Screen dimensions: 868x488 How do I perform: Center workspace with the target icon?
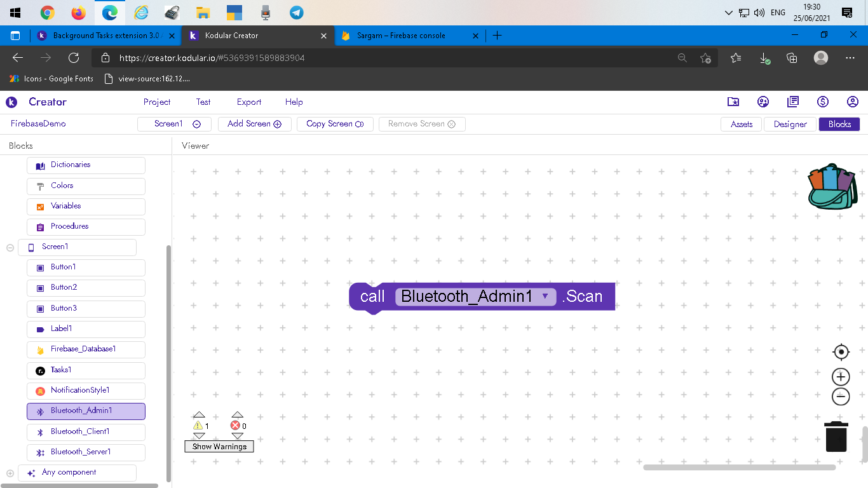click(x=841, y=352)
